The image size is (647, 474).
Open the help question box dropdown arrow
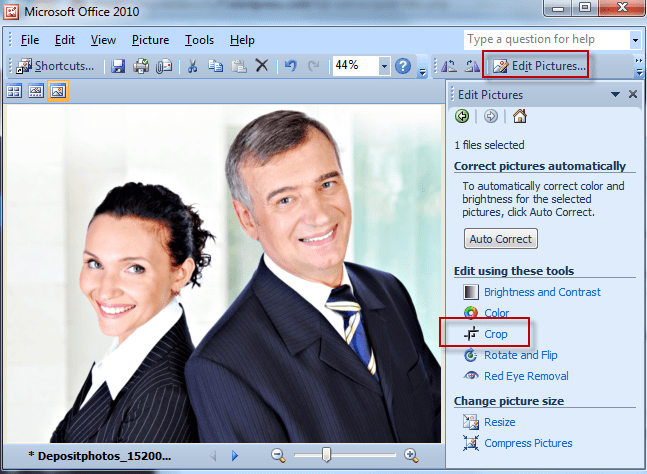(x=634, y=40)
